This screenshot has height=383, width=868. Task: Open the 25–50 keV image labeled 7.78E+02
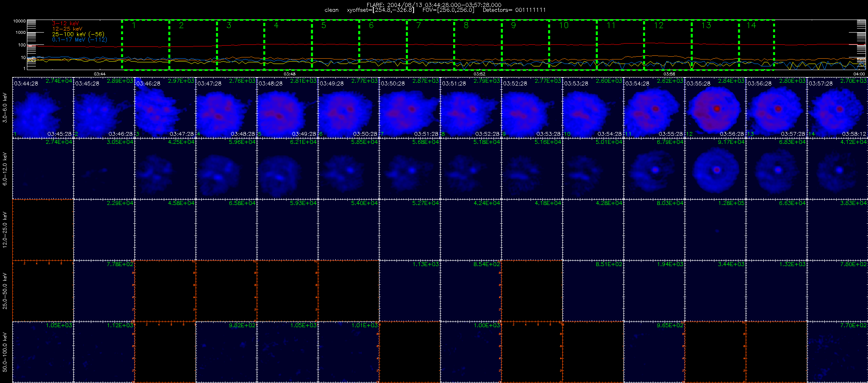(104, 291)
